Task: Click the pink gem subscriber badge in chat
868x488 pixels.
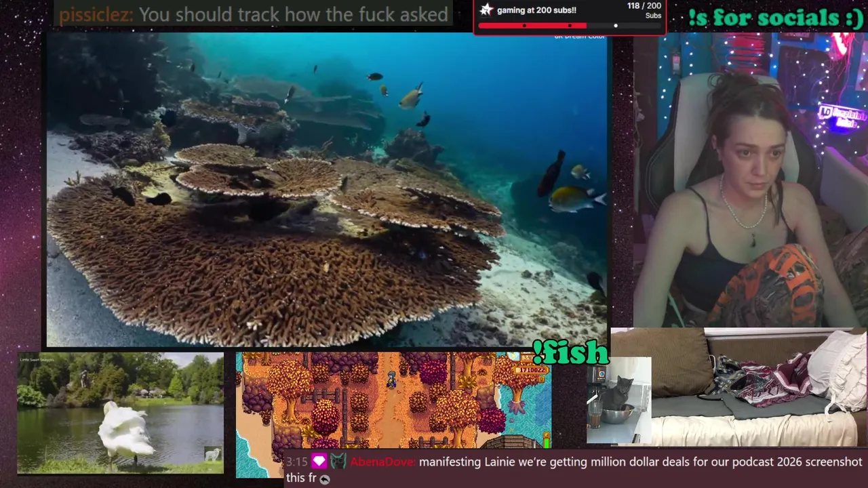Action: click(319, 462)
